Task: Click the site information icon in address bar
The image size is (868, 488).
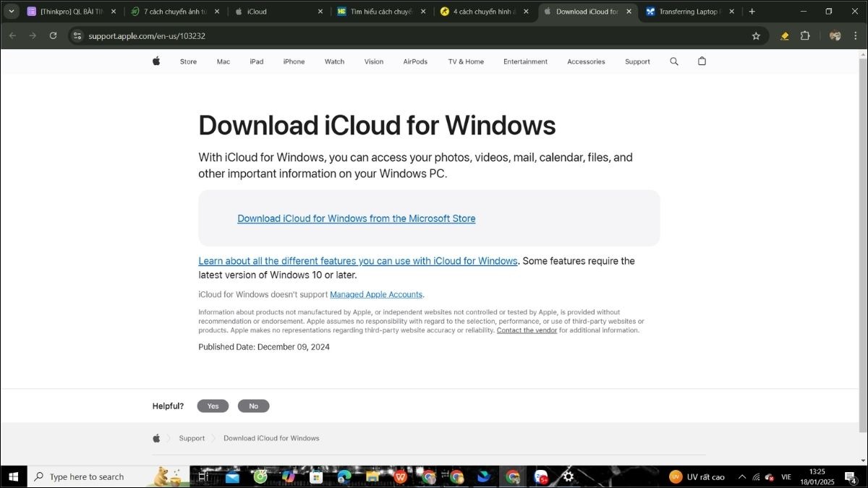Action: (78, 35)
